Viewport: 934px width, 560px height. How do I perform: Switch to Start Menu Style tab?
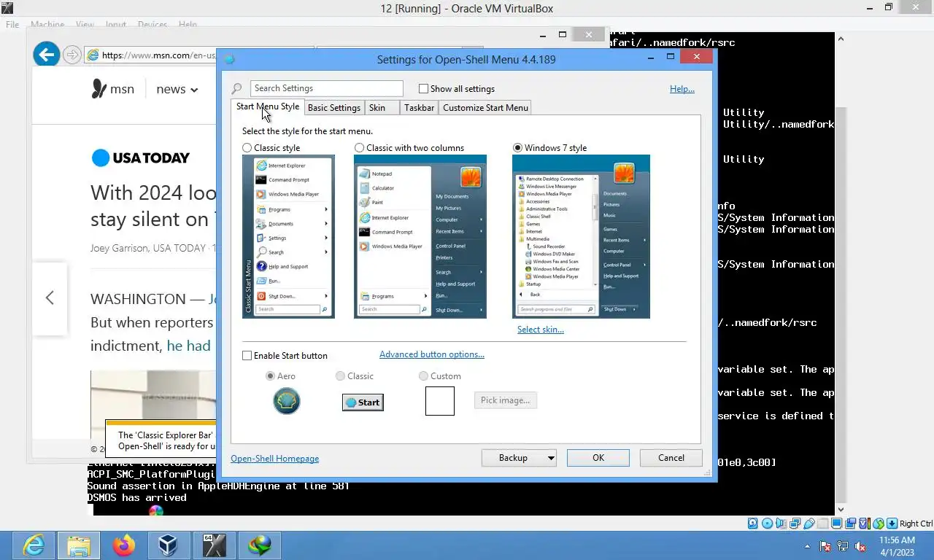268,106
